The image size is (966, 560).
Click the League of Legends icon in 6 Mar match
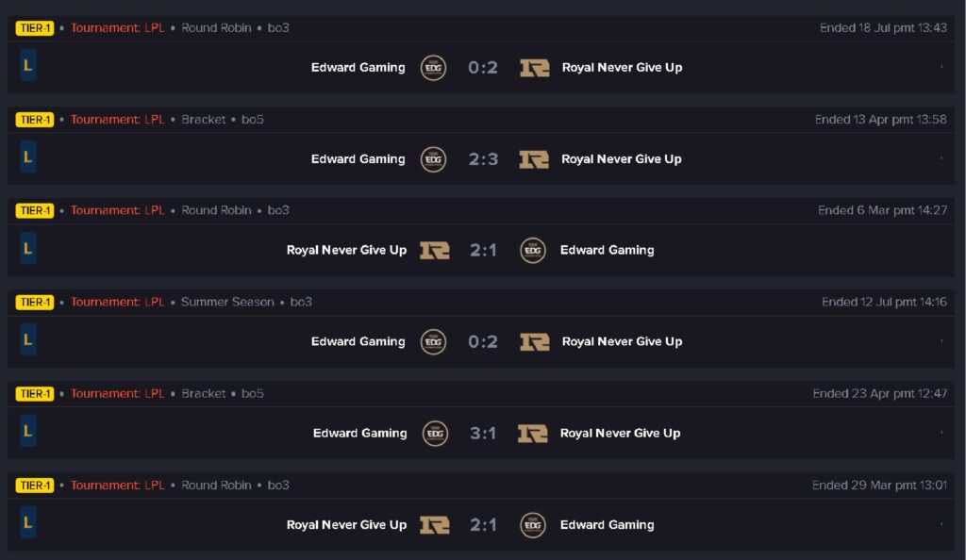pos(28,249)
